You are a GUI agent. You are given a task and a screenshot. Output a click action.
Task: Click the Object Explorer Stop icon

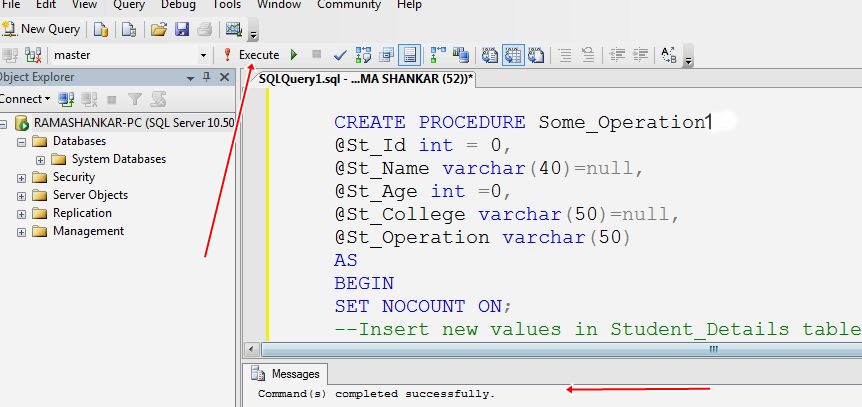pyautogui.click(x=112, y=100)
